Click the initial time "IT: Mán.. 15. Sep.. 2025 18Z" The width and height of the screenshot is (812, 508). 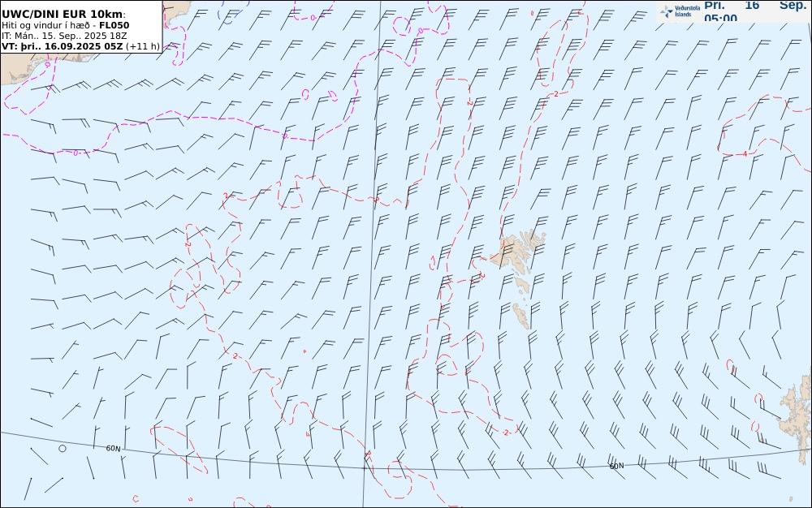pos(64,36)
